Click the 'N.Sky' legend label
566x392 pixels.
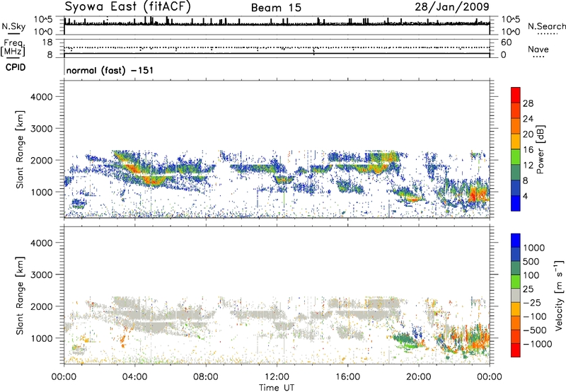coord(13,26)
